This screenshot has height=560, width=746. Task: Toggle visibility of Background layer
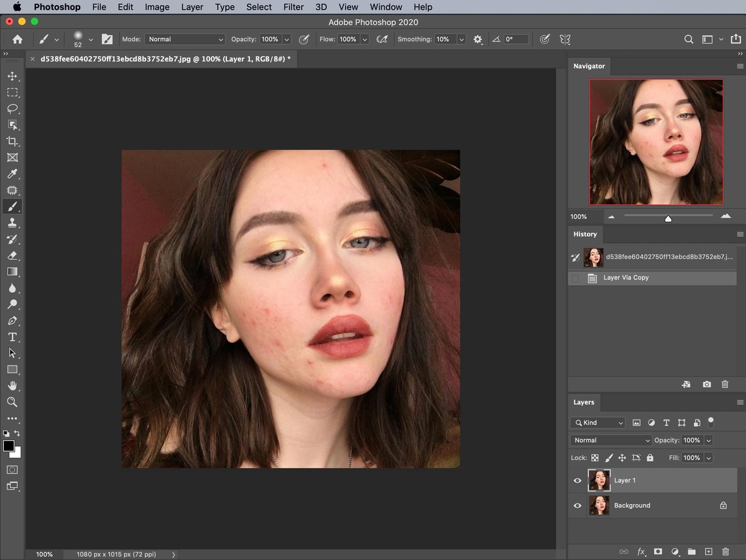[578, 505]
